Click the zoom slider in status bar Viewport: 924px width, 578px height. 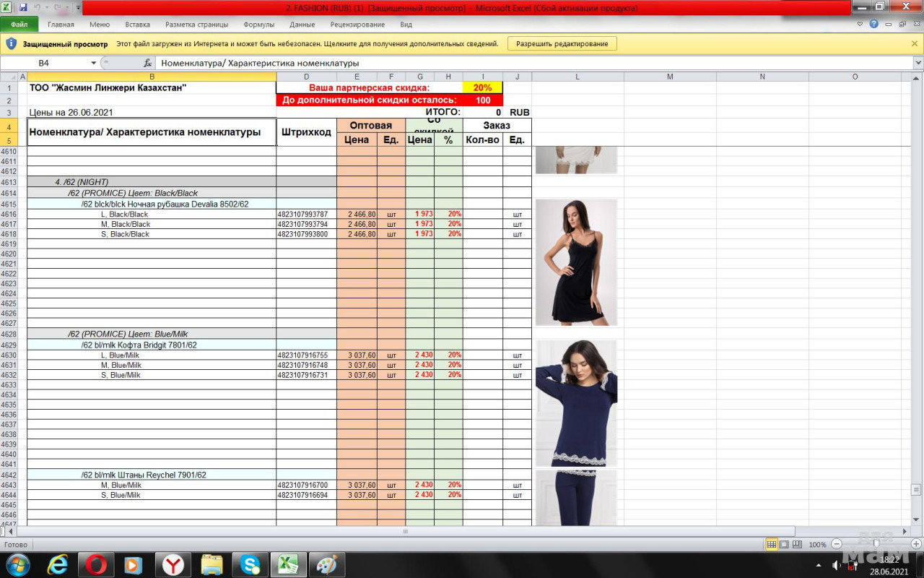tap(875, 544)
